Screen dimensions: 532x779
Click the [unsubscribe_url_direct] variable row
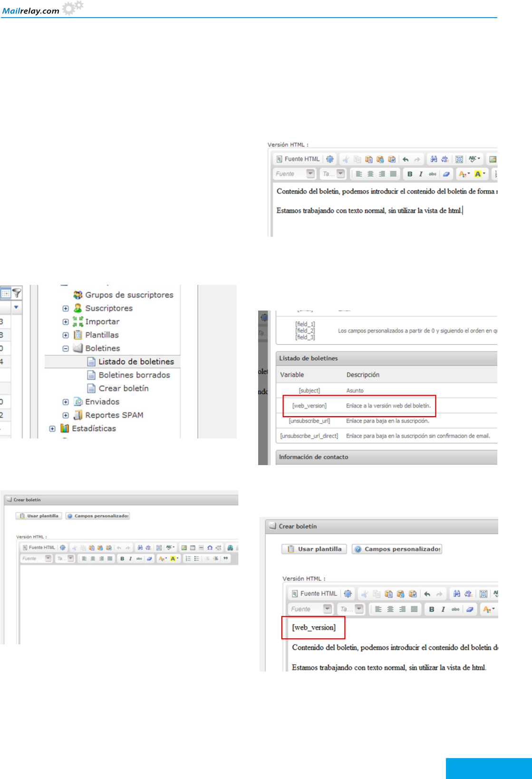(387, 436)
